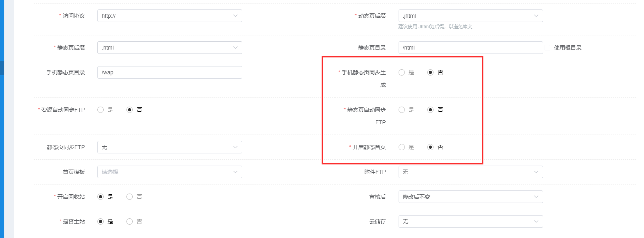Open the 云储存 dropdown
The image size is (644, 238).
click(470, 221)
